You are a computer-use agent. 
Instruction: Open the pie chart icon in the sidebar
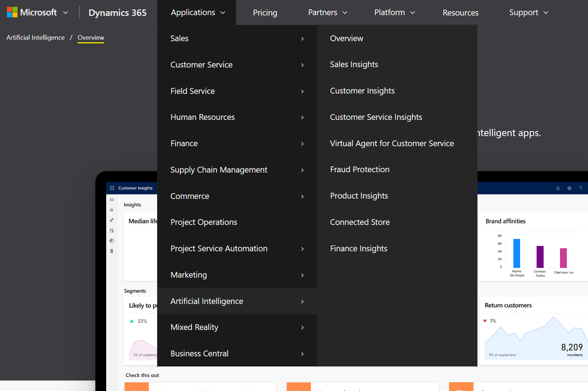112,241
